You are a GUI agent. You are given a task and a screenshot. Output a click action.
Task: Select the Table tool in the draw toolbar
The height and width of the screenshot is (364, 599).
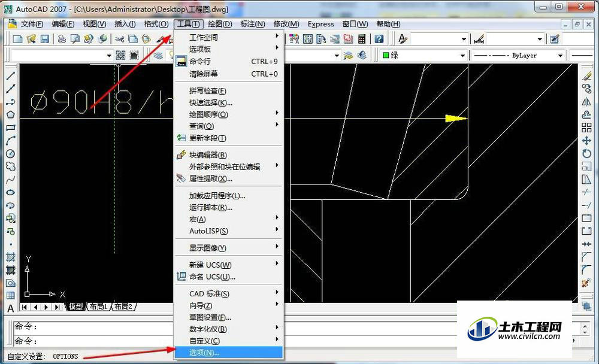click(10, 296)
